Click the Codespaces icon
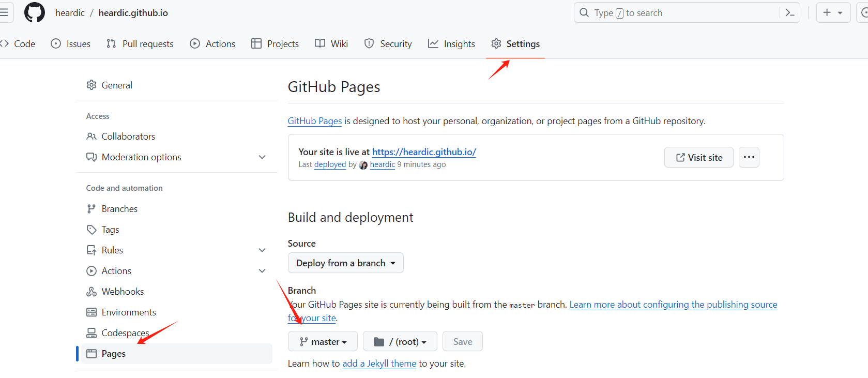Screen dimensions: 868x378 click(x=92, y=333)
